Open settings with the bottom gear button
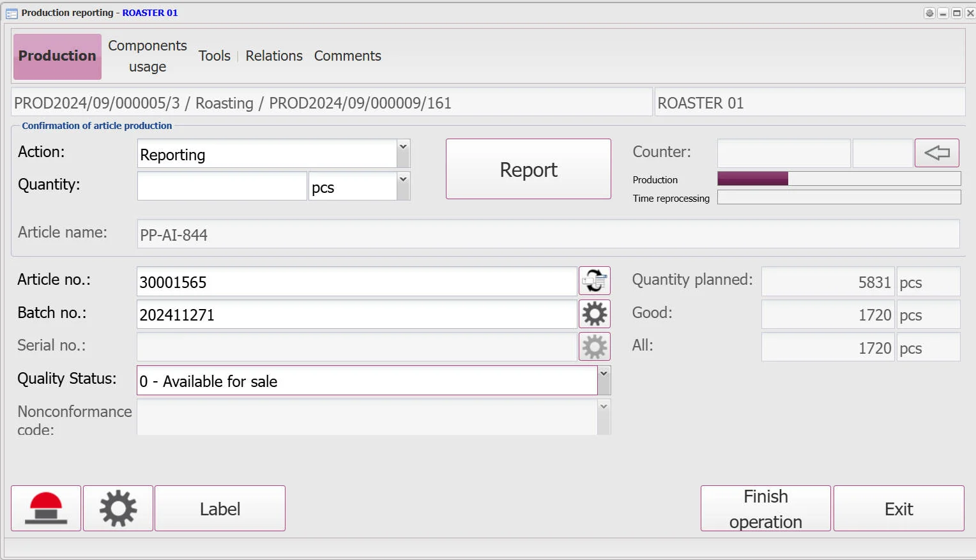Image resolution: width=976 pixels, height=560 pixels. pos(118,508)
